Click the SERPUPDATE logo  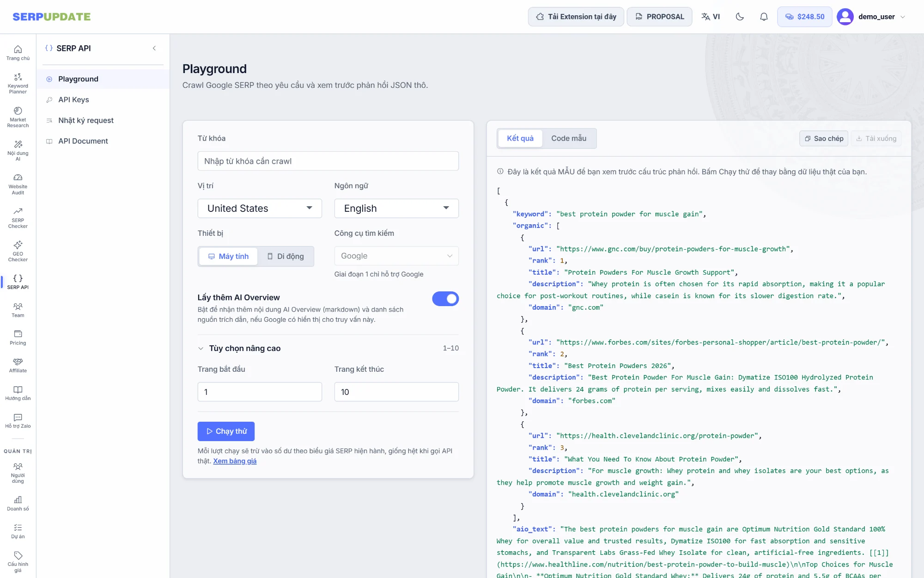[51, 17]
